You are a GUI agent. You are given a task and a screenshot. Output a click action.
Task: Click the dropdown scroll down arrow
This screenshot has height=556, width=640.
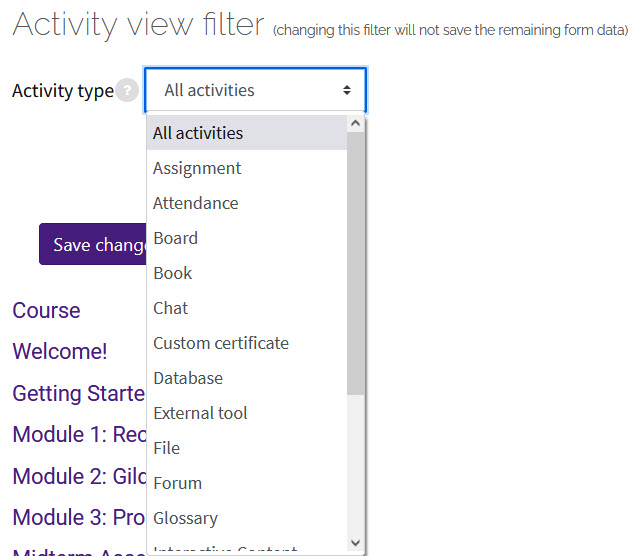356,543
